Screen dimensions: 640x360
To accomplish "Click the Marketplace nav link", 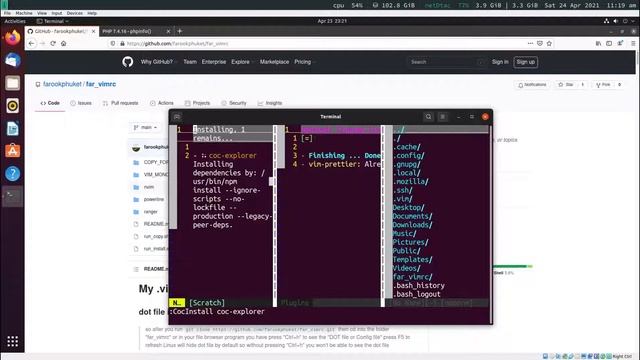I will coord(274,62).
